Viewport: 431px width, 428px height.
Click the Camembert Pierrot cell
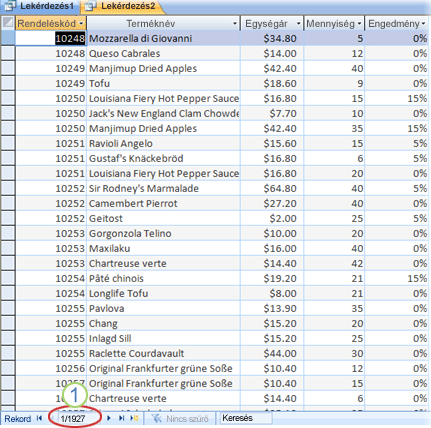coord(163,203)
